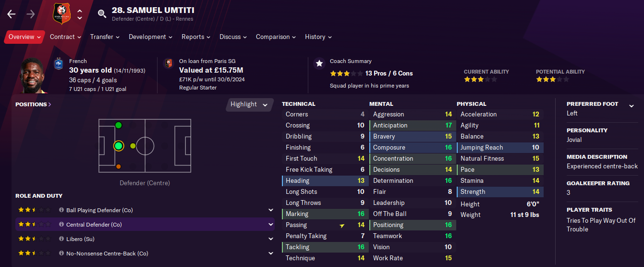Click info icon beside Ball Playing Defender
The image size is (644, 267).
[x=61, y=210]
